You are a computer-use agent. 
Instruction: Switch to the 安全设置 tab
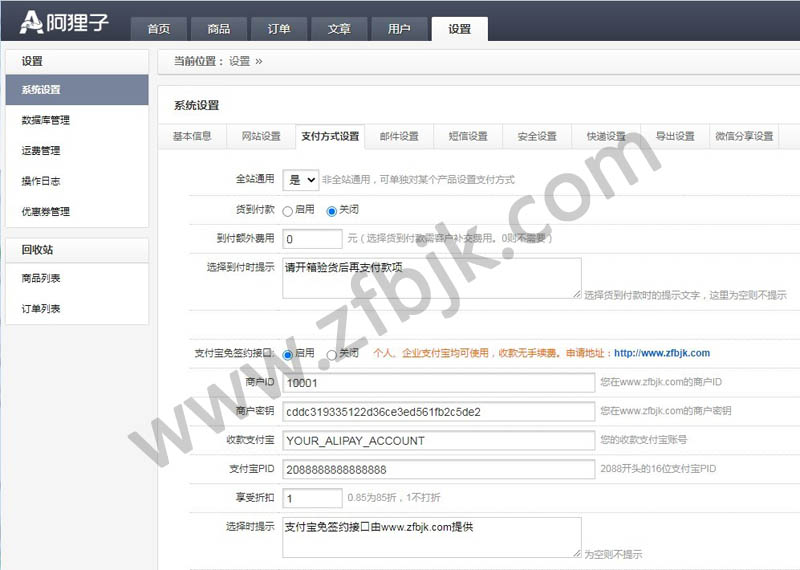pyautogui.click(x=537, y=136)
